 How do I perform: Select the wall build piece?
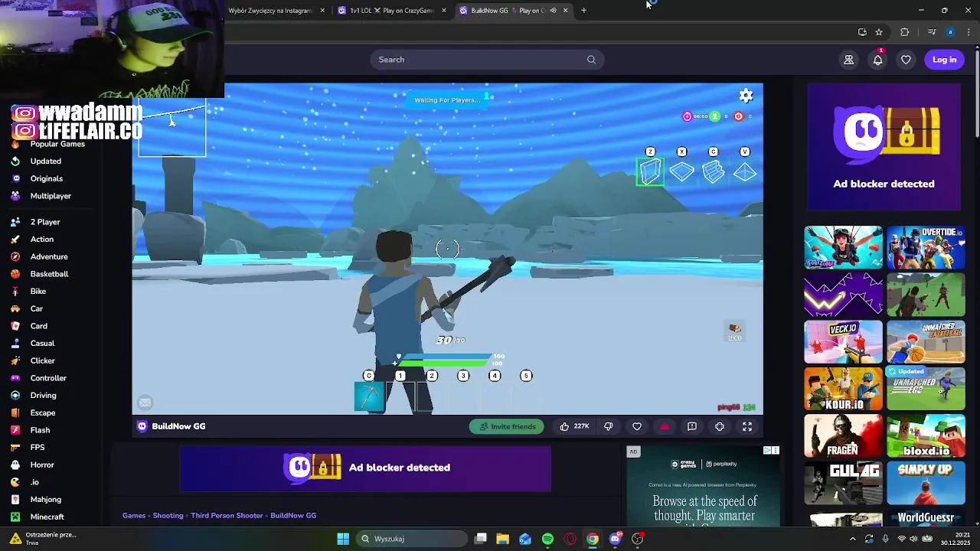(x=650, y=171)
